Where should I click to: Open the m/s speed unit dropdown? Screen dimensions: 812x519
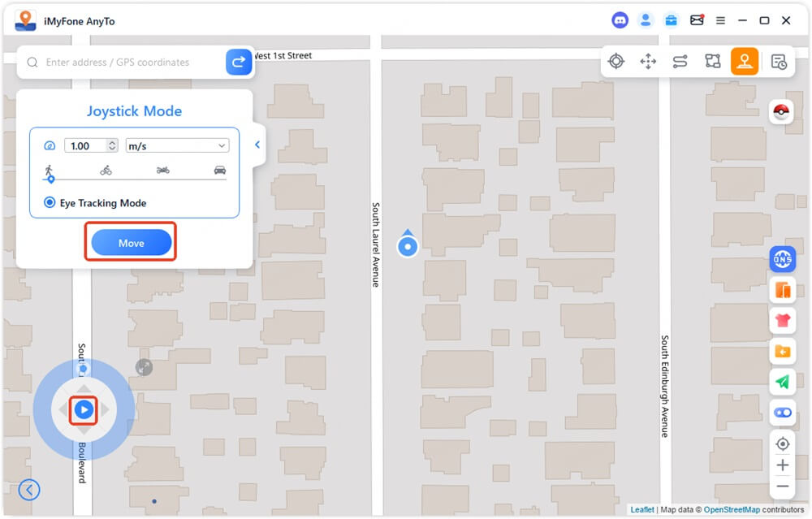(x=177, y=146)
